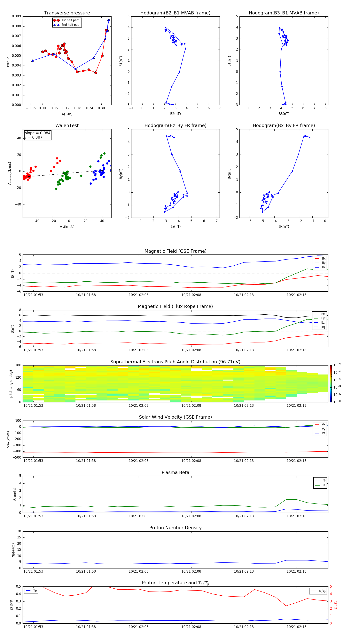The image size is (351, 644).
Task: Click the red Vx line in solar wind panel
Action: tap(175, 453)
